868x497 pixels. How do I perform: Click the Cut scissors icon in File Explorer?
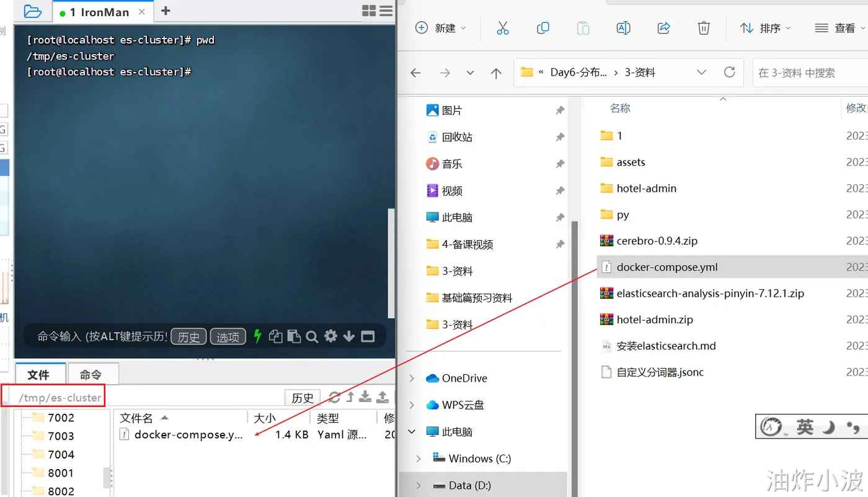[x=503, y=28]
